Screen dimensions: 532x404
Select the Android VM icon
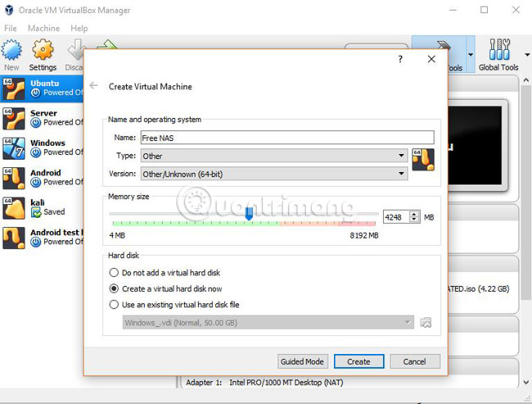point(14,178)
